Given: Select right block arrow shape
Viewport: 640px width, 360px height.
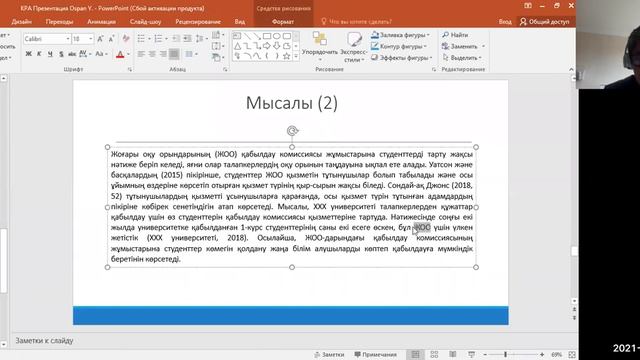Looking at the screenshot, I should tap(267, 46).
